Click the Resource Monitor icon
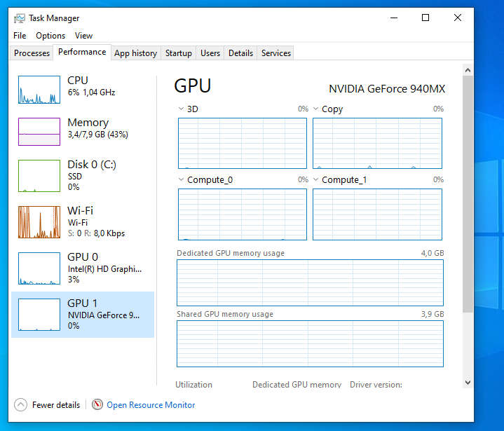 click(97, 405)
